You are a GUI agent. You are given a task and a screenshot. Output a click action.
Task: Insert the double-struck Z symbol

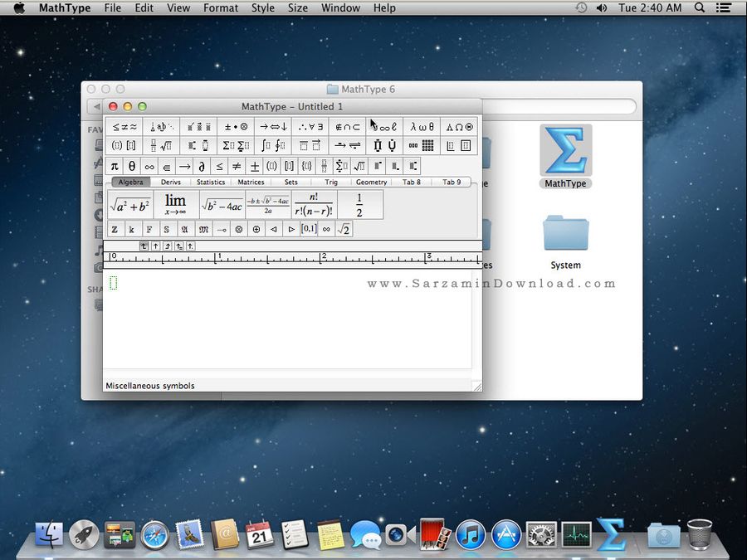(x=115, y=229)
